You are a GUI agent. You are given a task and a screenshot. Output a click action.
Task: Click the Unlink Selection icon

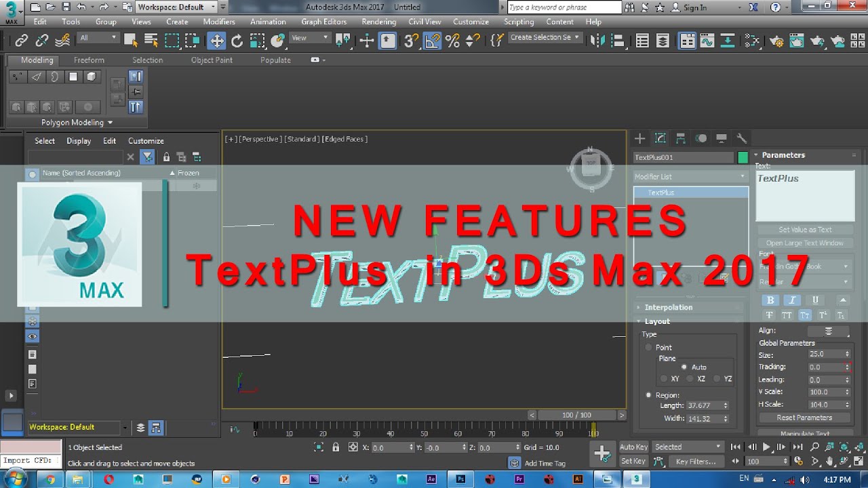tap(41, 41)
